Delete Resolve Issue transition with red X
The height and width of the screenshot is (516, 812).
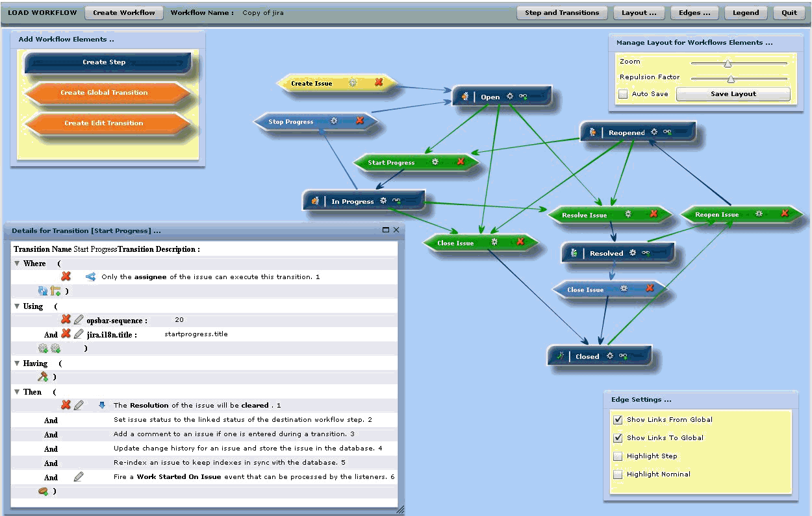click(653, 214)
